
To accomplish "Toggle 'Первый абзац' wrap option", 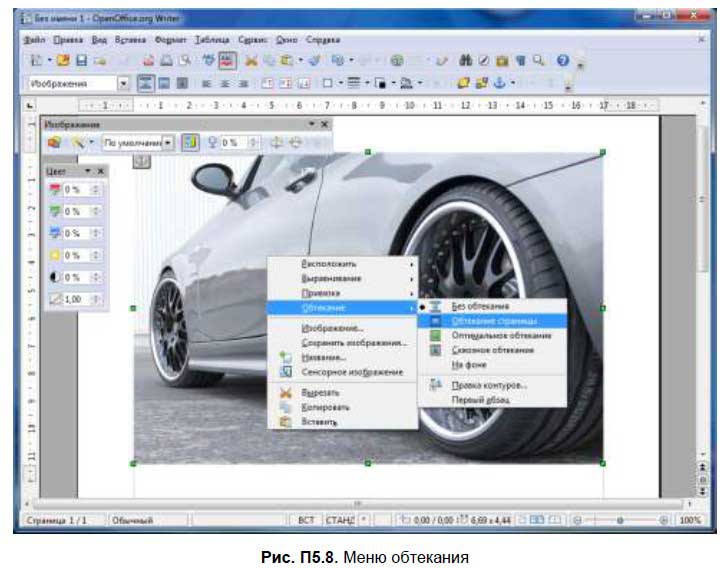I will tap(480, 399).
